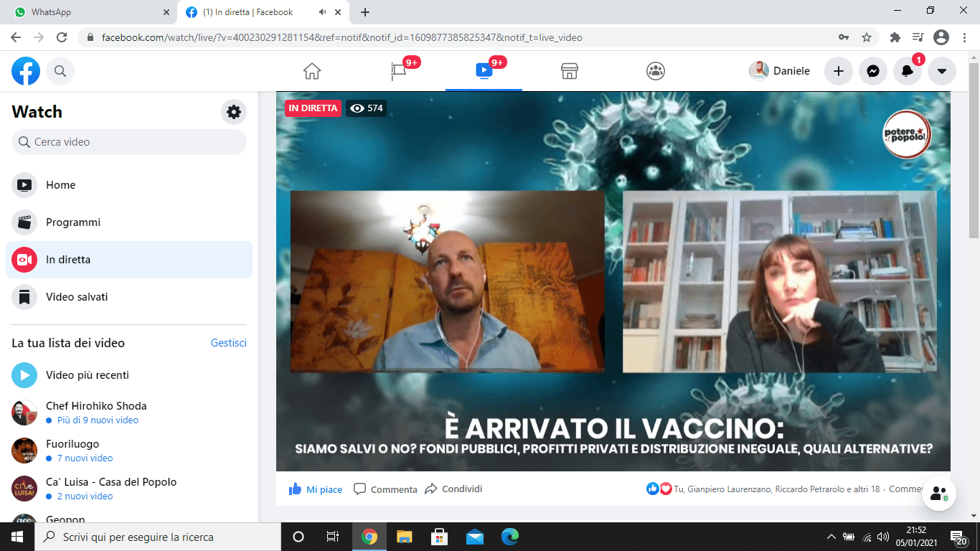Image resolution: width=980 pixels, height=551 pixels.
Task: Open Ca' Luisa - Casa del Popolo
Action: click(x=129, y=489)
